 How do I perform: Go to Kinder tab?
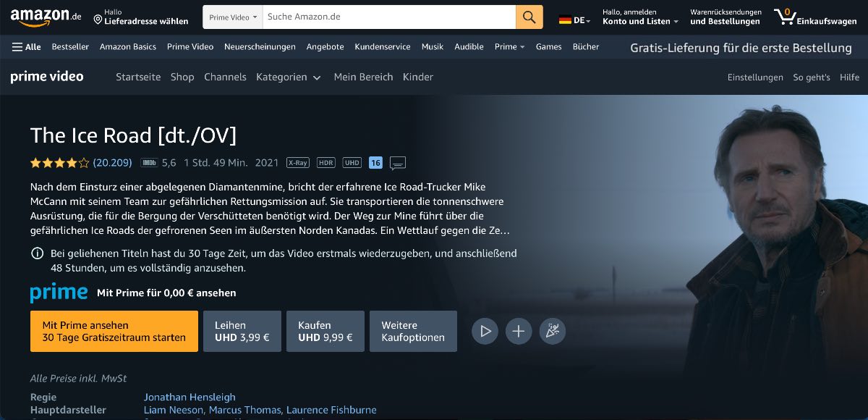pyautogui.click(x=418, y=77)
